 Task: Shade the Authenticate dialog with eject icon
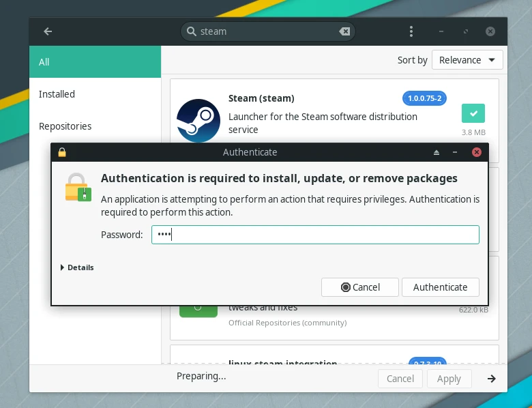437,152
